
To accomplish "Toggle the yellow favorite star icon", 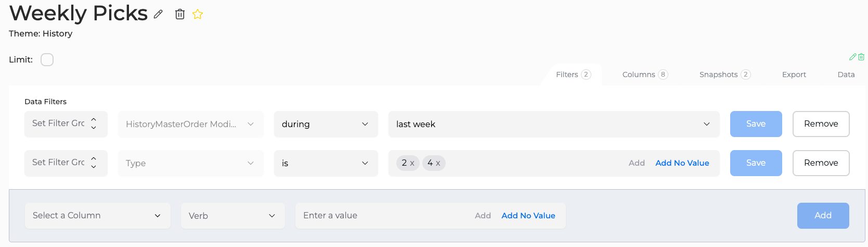I will pyautogui.click(x=198, y=15).
